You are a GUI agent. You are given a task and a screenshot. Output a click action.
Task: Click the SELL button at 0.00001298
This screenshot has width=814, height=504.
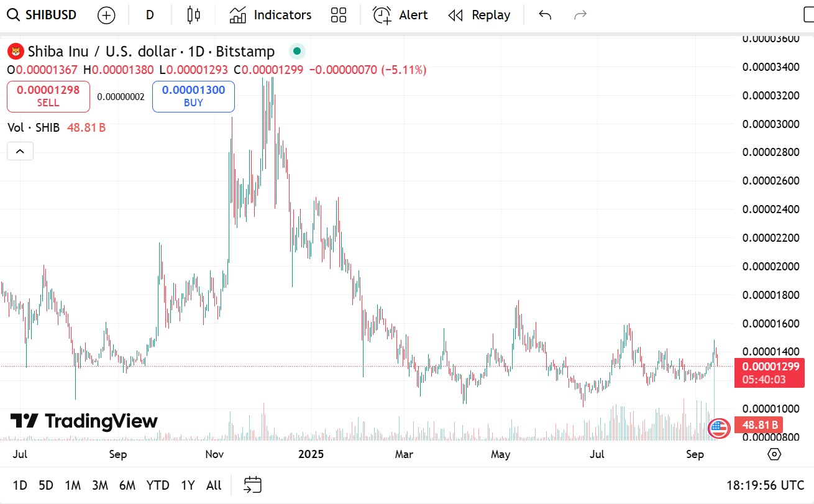click(x=48, y=96)
